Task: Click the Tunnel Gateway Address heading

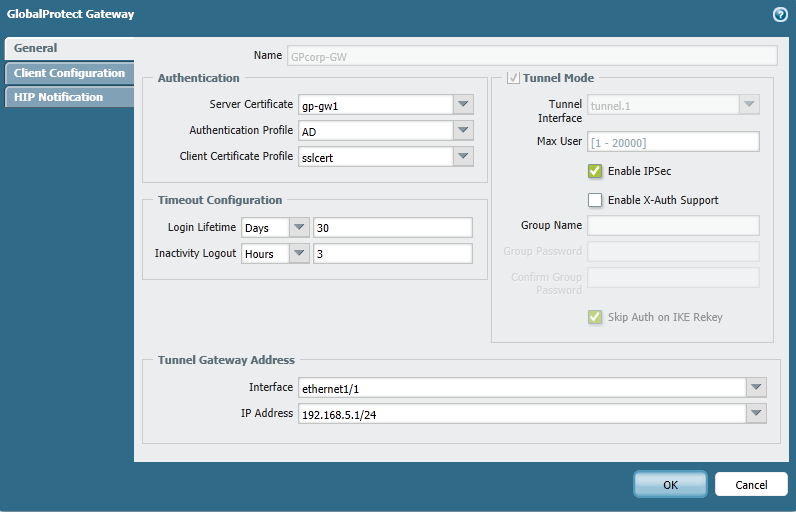Action: (x=226, y=360)
